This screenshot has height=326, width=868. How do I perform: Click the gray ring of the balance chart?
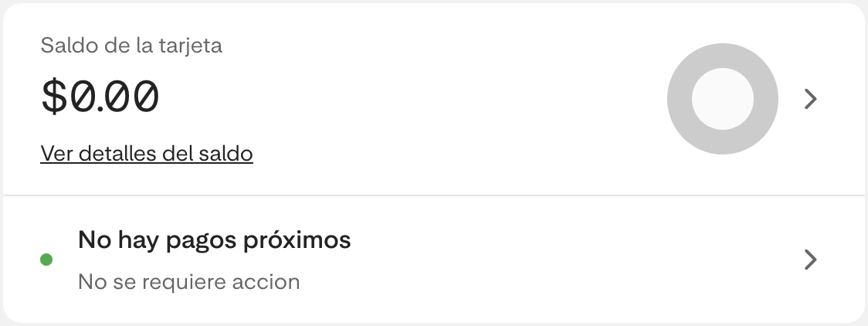(680, 99)
